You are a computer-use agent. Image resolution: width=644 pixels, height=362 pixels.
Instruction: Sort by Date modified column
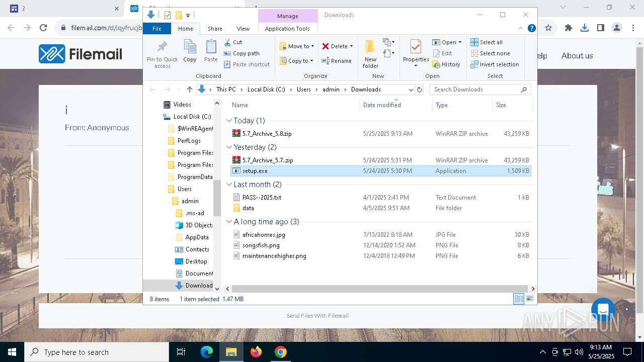coord(396,105)
